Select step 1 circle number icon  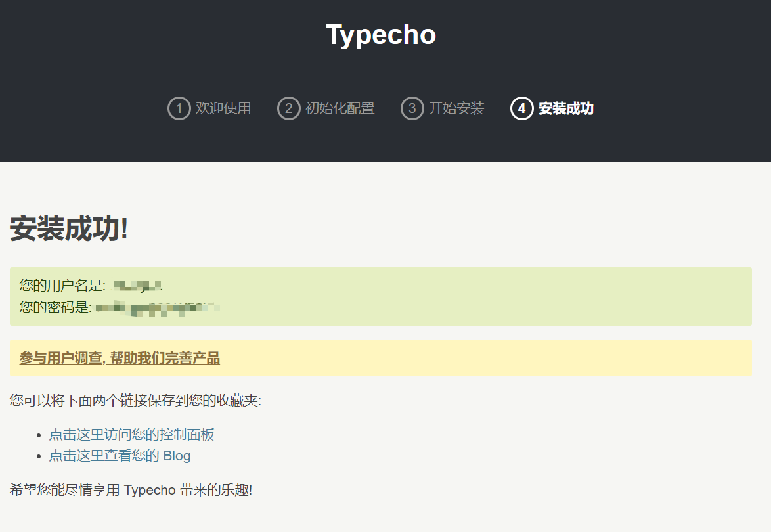(179, 108)
